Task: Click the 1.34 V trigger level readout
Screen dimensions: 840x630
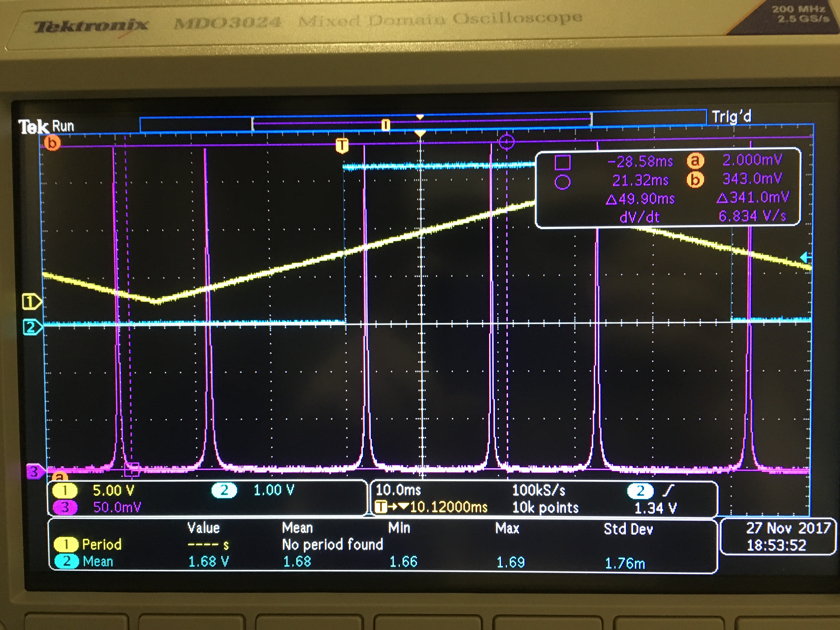Action: click(x=655, y=508)
